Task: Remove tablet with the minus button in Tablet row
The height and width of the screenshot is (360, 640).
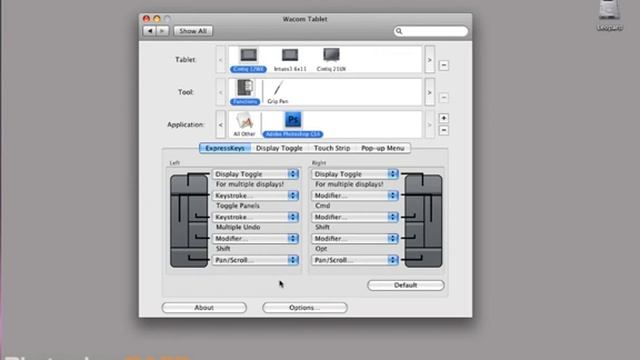Action: 444,65
